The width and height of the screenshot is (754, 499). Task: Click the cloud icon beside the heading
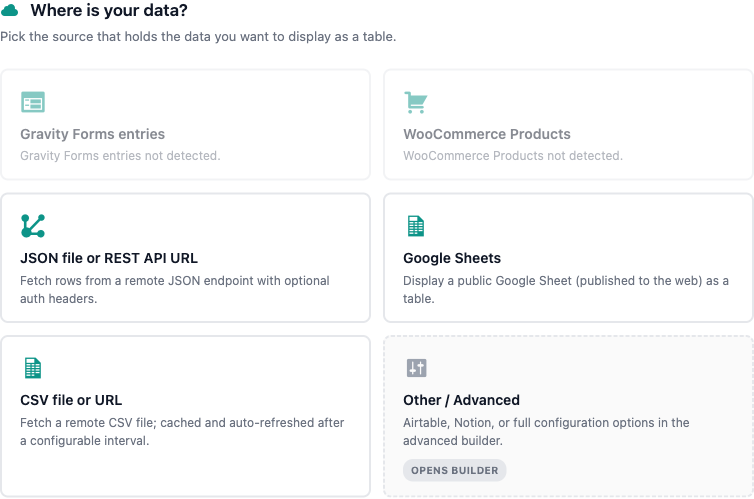click(9, 11)
